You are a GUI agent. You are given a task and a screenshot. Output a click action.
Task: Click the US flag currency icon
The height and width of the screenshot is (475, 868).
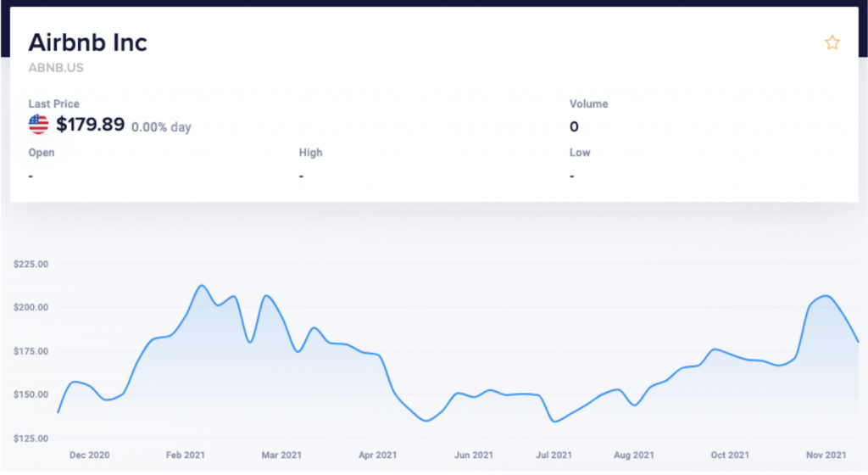coord(38,125)
